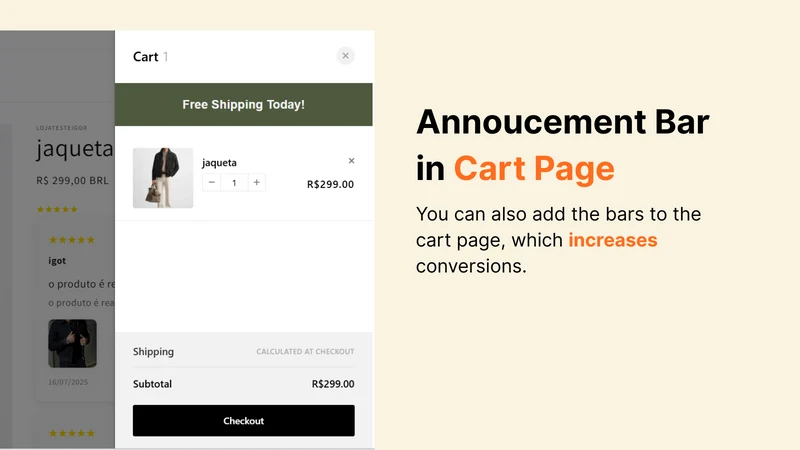Click the star rating at the bottom of the background page
Image resolution: width=800 pixels, height=450 pixels.
coord(71,433)
